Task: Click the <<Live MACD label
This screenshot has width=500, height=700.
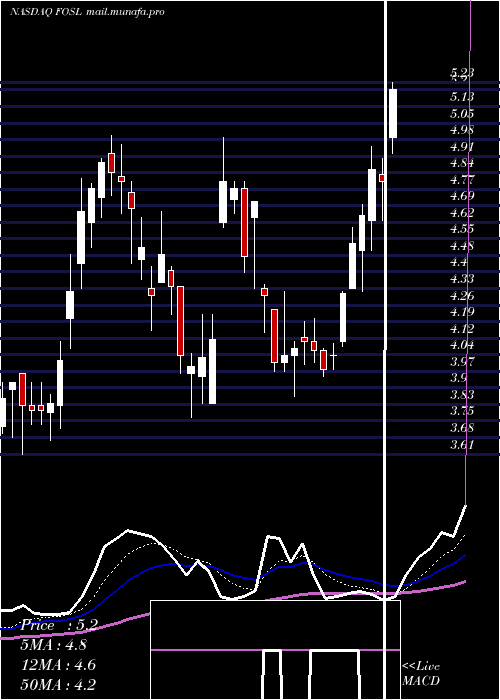Action: coord(421,674)
